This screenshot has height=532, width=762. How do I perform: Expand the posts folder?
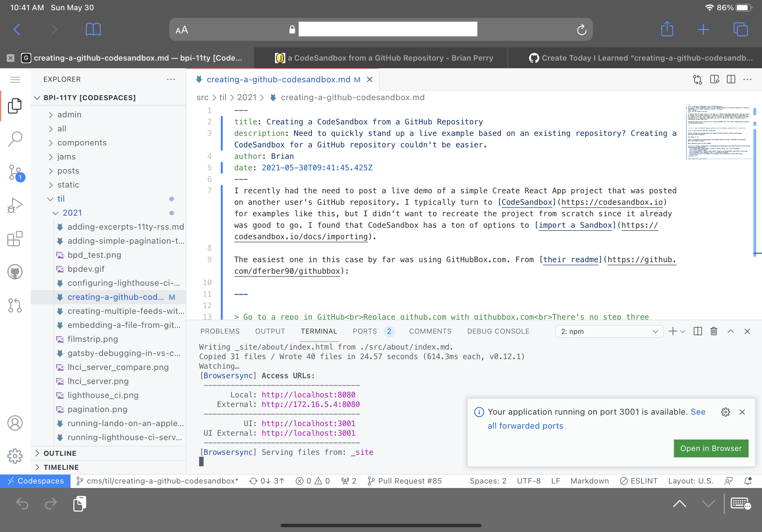(68, 171)
